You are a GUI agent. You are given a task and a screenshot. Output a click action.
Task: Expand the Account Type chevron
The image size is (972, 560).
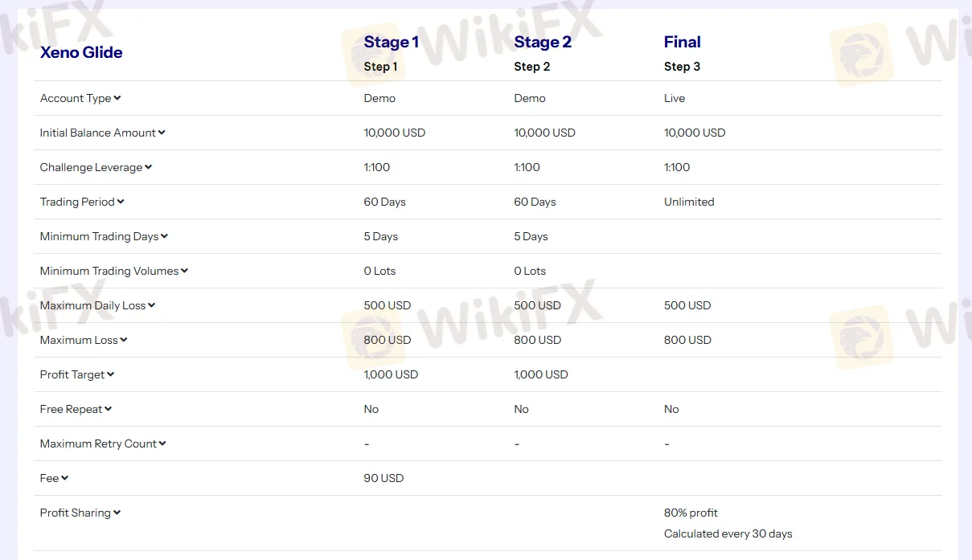117,98
